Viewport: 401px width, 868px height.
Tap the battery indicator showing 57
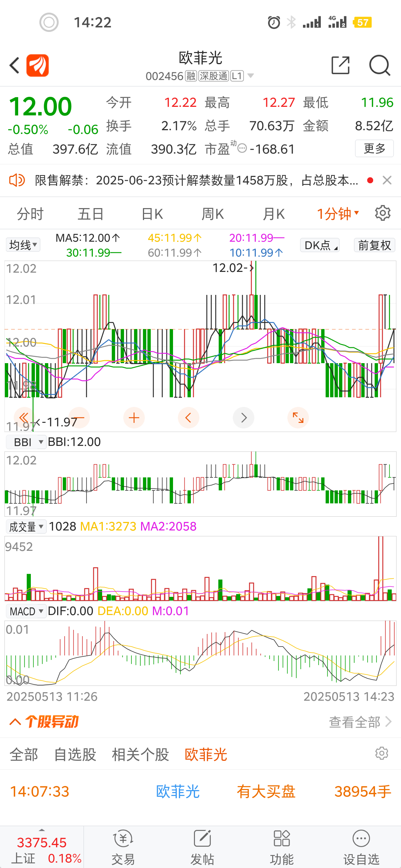363,22
